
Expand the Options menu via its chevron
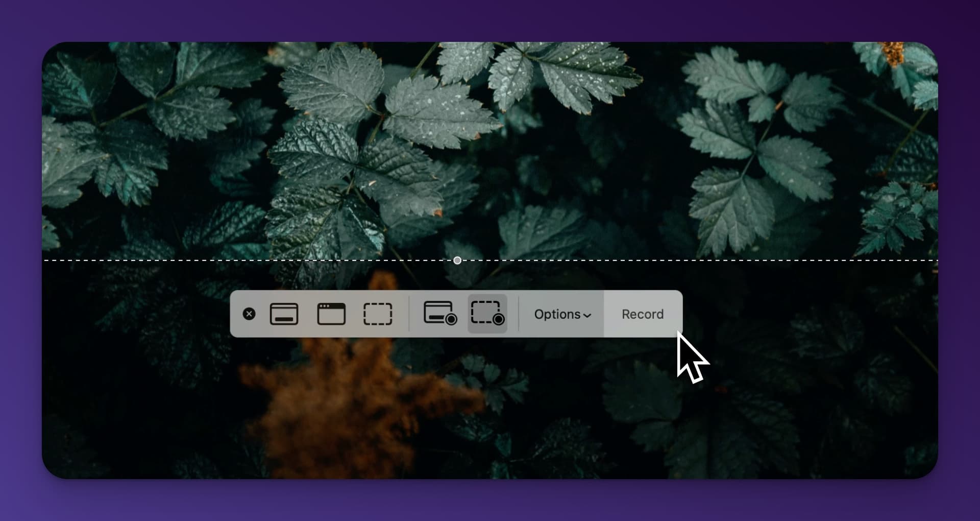[586, 315]
